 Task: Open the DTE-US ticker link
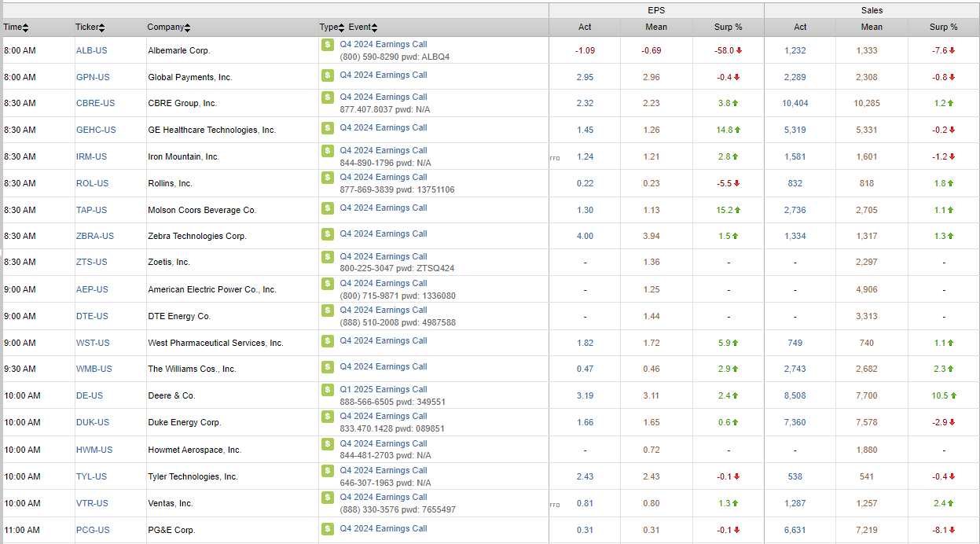[x=92, y=316]
